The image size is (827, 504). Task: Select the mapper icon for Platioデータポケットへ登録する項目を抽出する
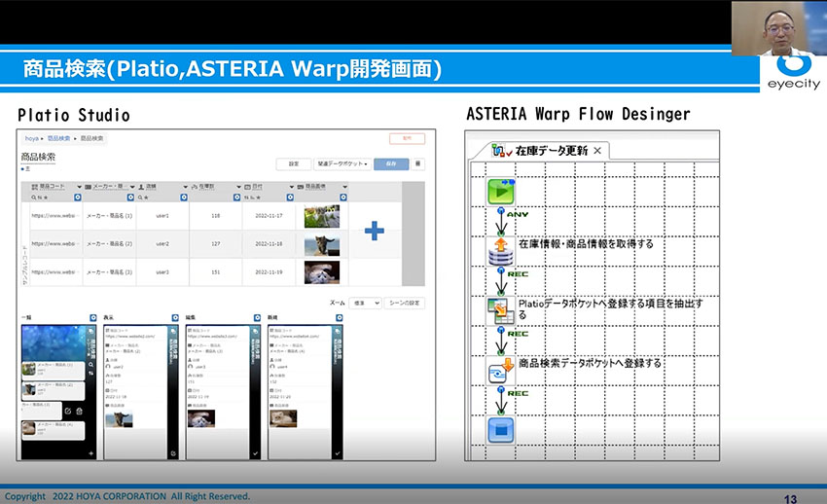(x=500, y=311)
